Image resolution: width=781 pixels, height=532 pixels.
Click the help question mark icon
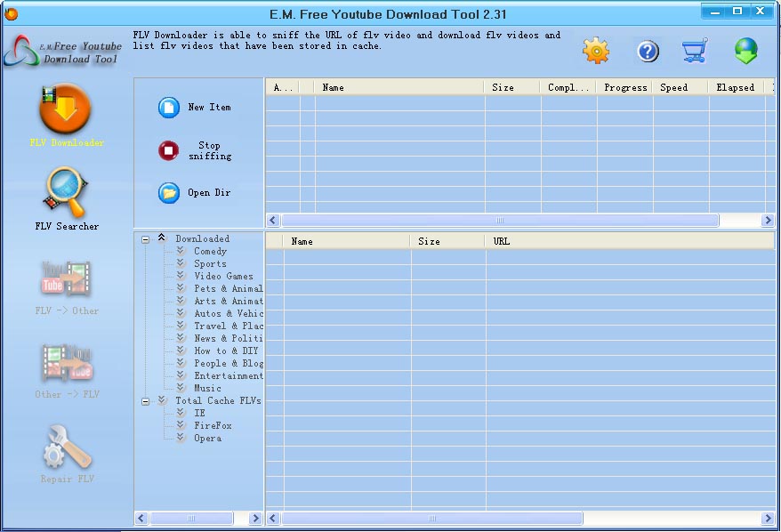(x=646, y=51)
